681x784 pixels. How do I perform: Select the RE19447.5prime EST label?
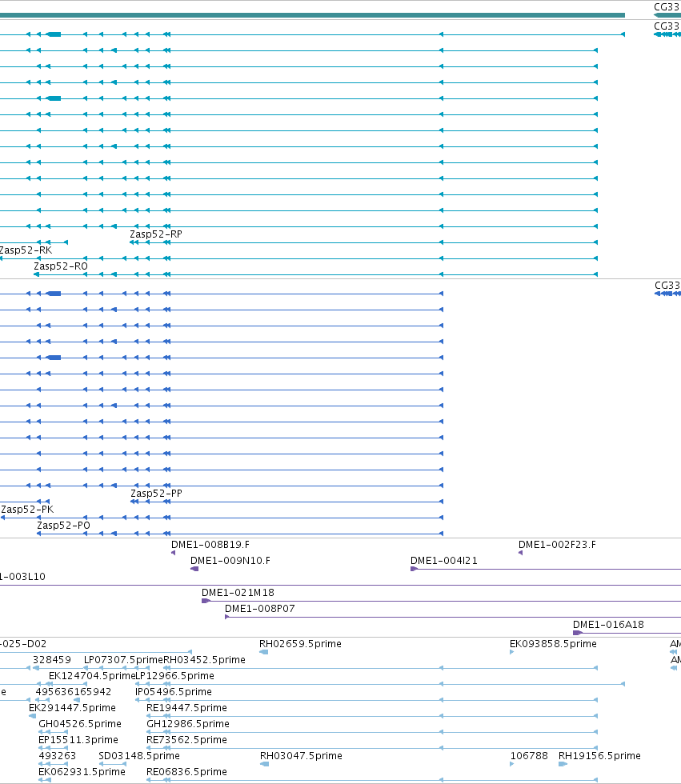pyautogui.click(x=186, y=707)
